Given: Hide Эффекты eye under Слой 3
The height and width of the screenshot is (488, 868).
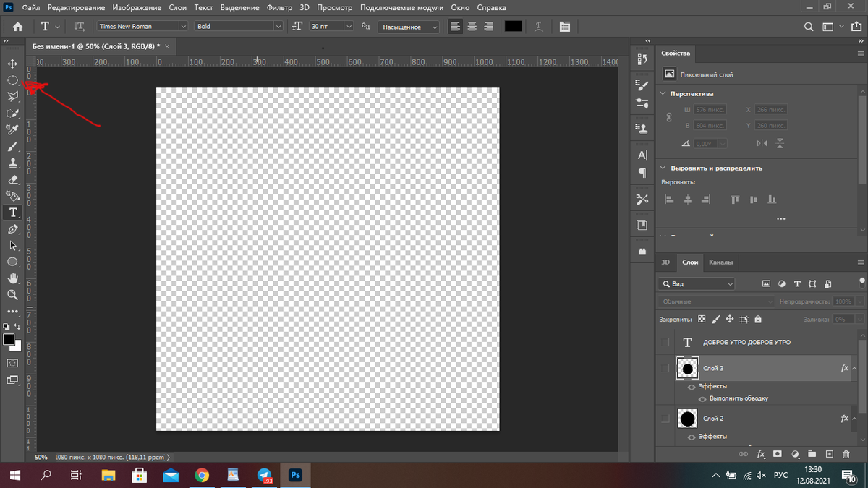Looking at the screenshot, I should tap(692, 387).
